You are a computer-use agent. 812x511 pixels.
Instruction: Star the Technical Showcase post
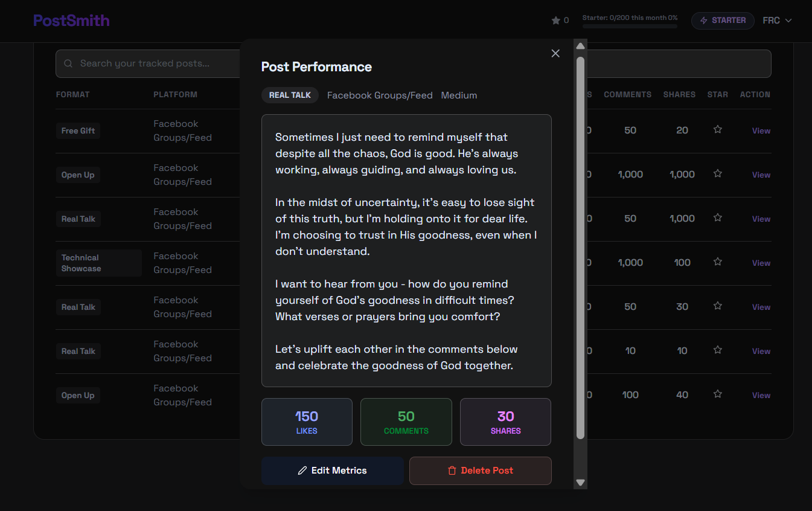pos(718,262)
